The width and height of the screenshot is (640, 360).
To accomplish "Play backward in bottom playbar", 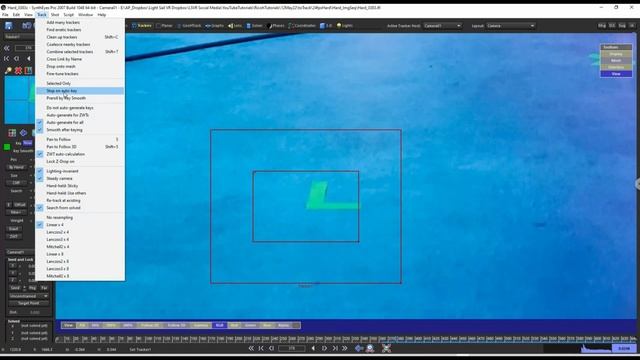I will pyautogui.click(x=313, y=348).
